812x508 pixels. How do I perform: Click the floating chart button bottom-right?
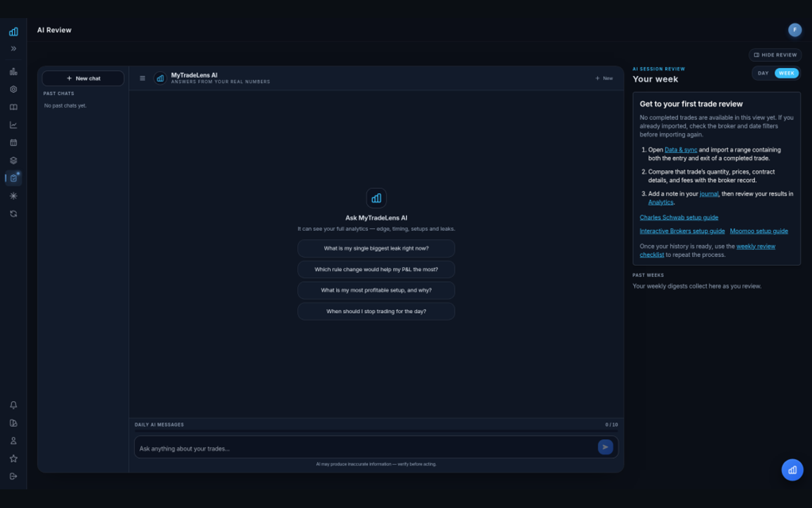click(x=792, y=470)
